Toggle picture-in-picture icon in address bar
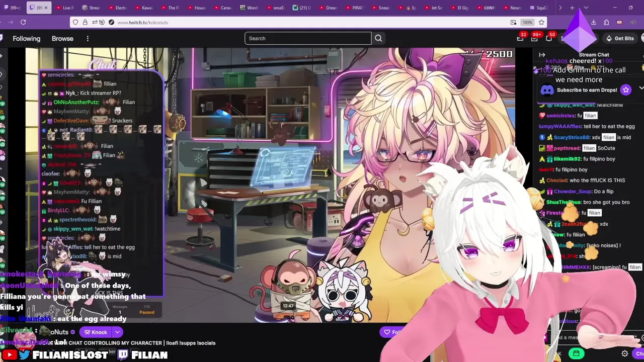 click(513, 22)
